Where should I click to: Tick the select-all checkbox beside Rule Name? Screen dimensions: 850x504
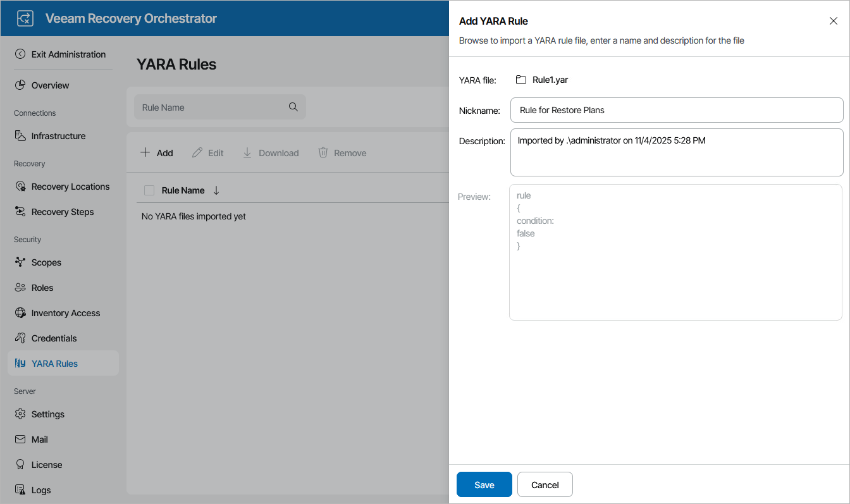click(149, 190)
